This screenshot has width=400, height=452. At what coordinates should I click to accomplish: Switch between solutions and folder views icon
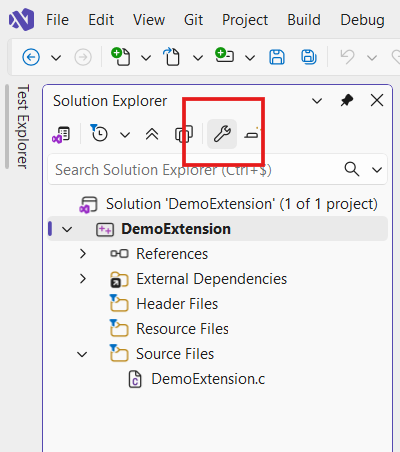click(61, 135)
